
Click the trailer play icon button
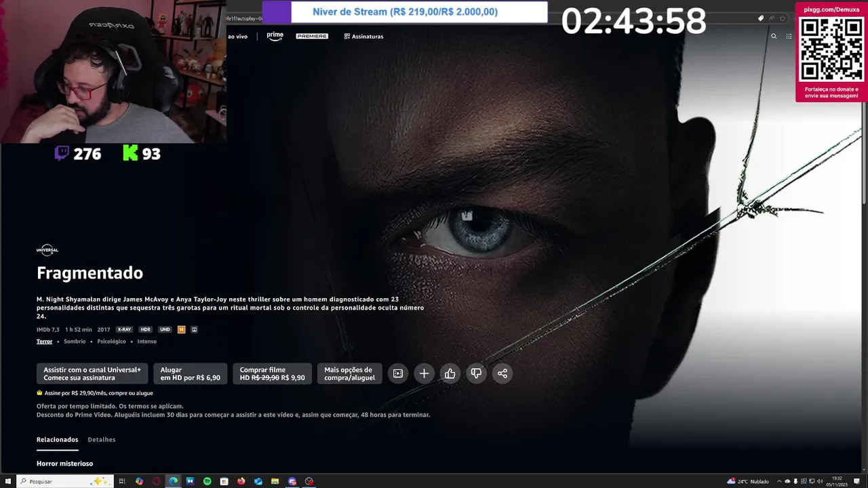(398, 373)
